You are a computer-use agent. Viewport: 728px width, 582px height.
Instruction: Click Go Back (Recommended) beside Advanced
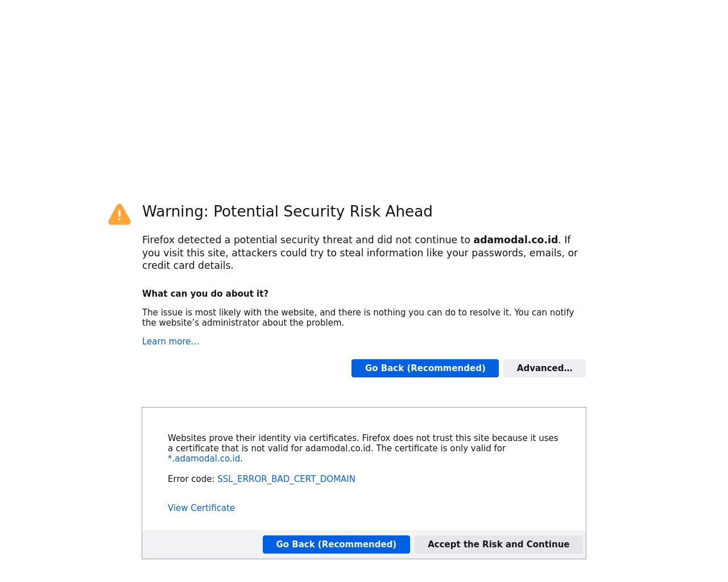[425, 368]
